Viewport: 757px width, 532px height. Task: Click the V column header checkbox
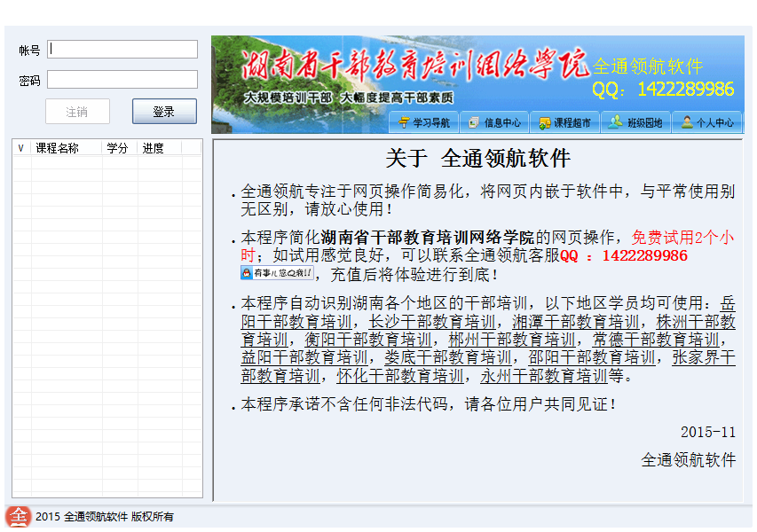(x=21, y=148)
